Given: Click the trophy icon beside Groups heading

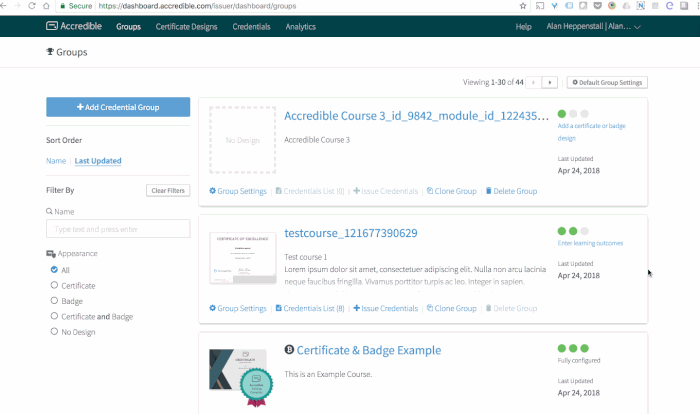Looking at the screenshot, I should [x=50, y=52].
